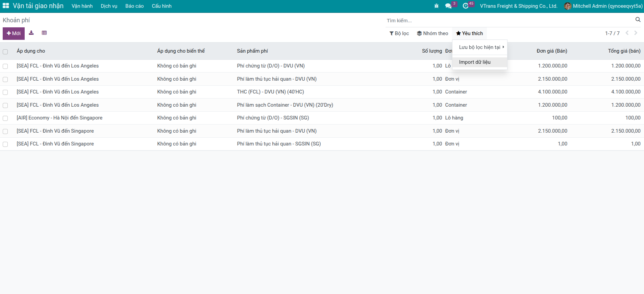Viewport: 644px width, 294px height.
Task: Click the bug debug tools icon
Action: pyautogui.click(x=436, y=6)
